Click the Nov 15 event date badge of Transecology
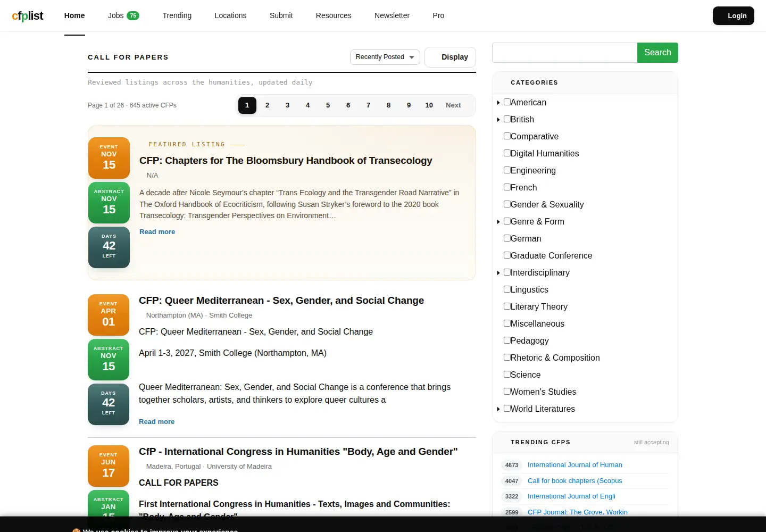Viewport: 766px width, 532px height. 109,158
